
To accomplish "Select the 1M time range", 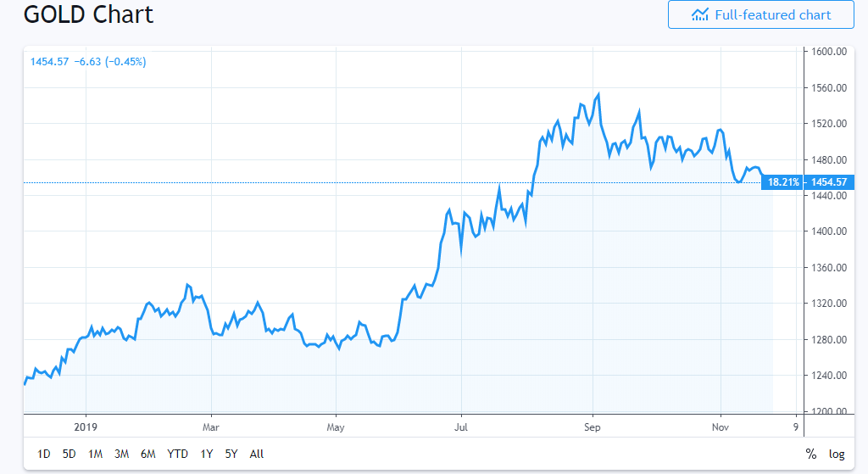I will [95, 454].
